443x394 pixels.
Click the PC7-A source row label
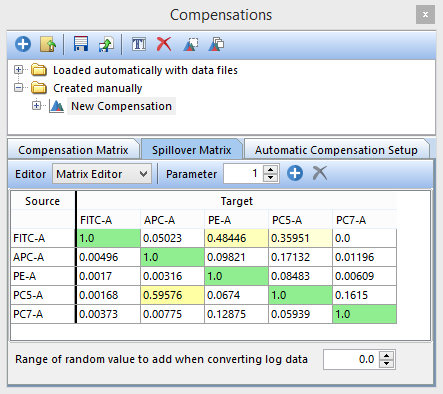pyautogui.click(x=43, y=314)
